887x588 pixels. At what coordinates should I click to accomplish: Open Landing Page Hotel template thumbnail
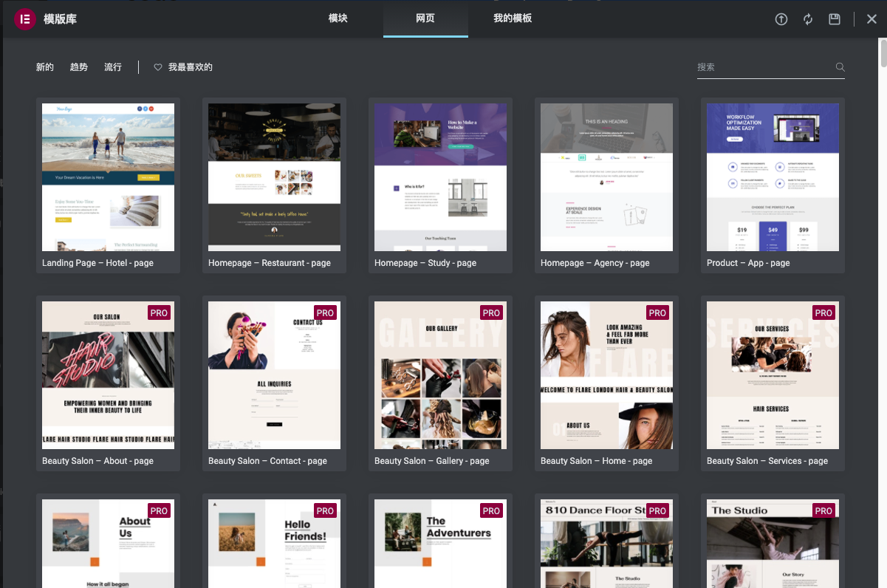click(108, 177)
